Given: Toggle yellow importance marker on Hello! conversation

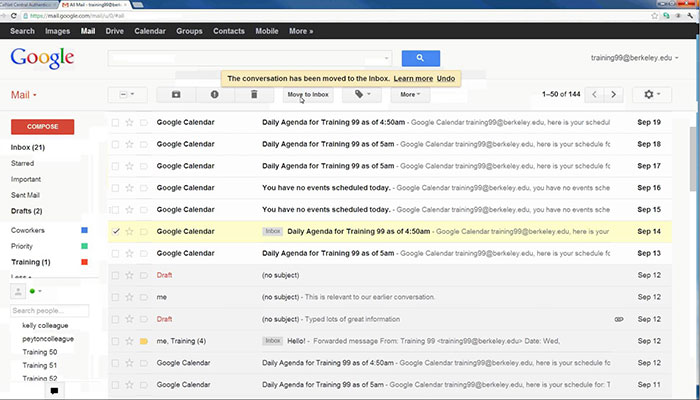Looking at the screenshot, I should click(144, 341).
